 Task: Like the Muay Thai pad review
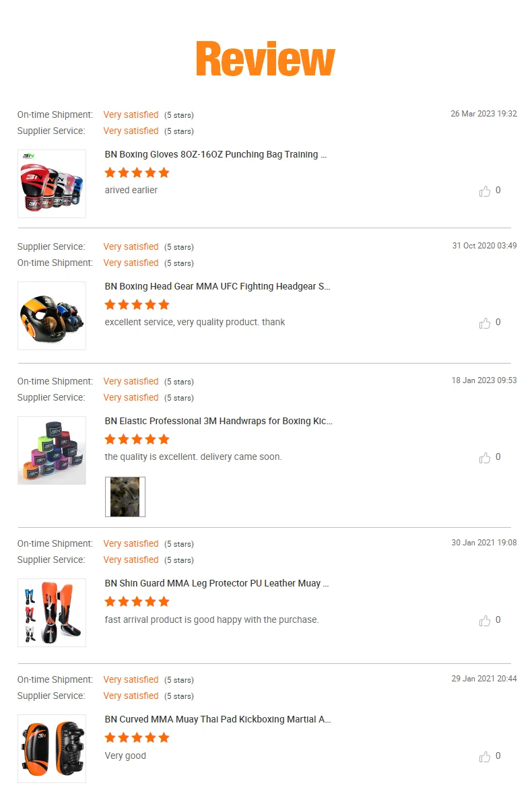tap(485, 757)
